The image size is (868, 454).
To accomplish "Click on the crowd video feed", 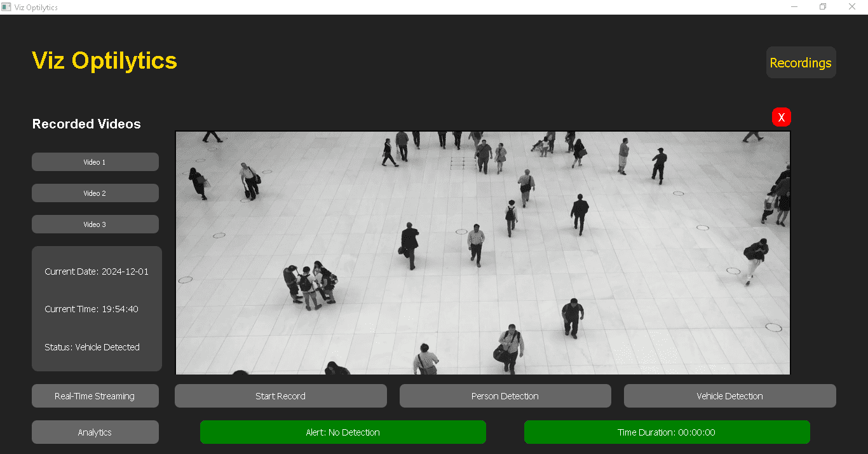I will pyautogui.click(x=483, y=253).
